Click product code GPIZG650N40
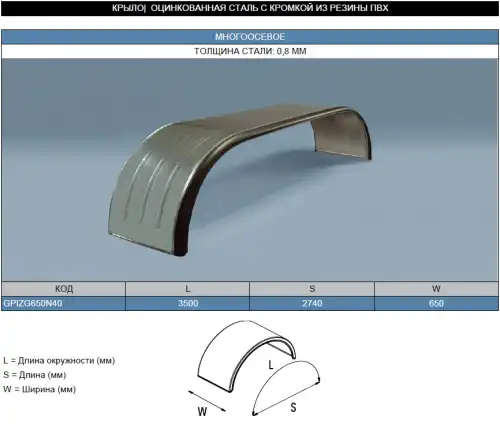Viewport: 500px width, 424px height. point(33,303)
